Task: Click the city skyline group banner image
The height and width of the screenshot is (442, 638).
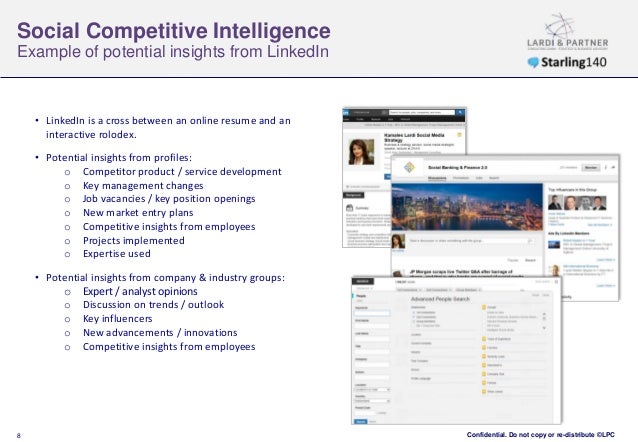Action: click(467, 207)
